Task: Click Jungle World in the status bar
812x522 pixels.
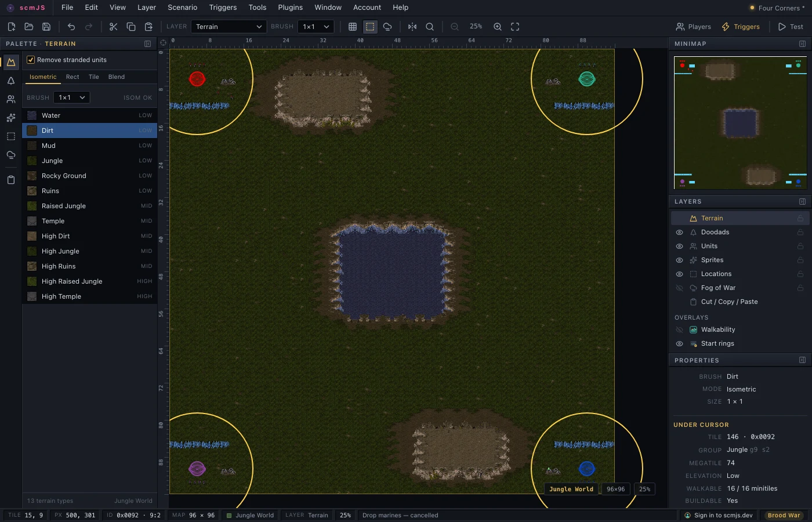Action: (x=250, y=515)
